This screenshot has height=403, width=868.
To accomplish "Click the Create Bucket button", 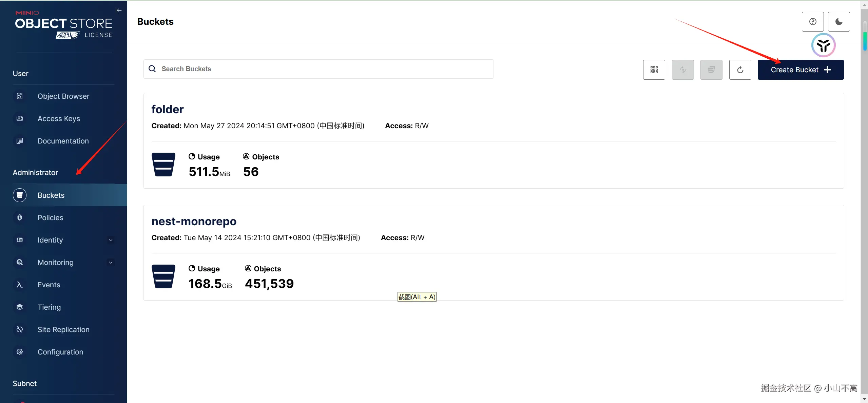I will 801,70.
